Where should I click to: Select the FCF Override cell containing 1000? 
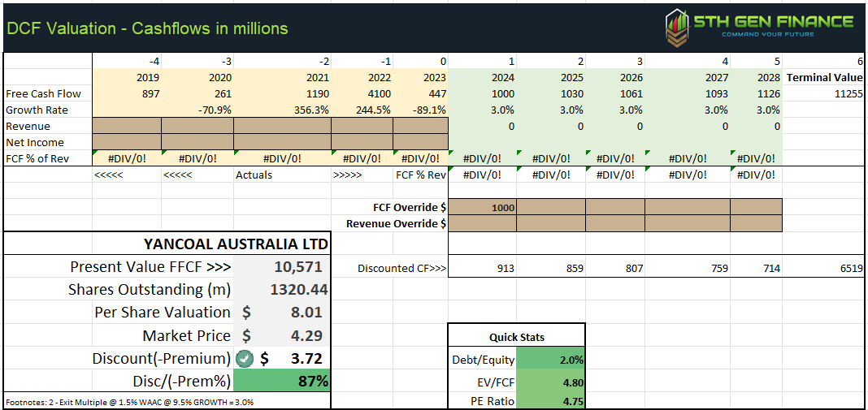point(482,208)
